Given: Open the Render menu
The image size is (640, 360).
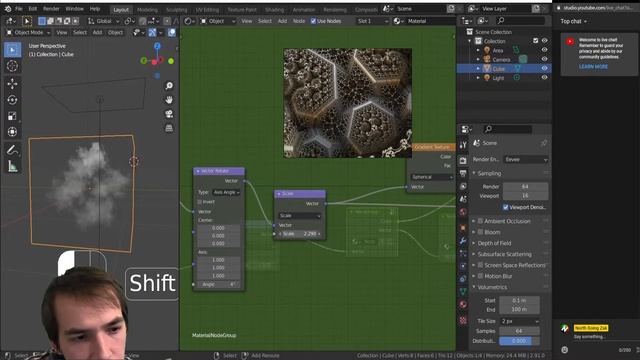Looking at the screenshot, I should [x=51, y=9].
